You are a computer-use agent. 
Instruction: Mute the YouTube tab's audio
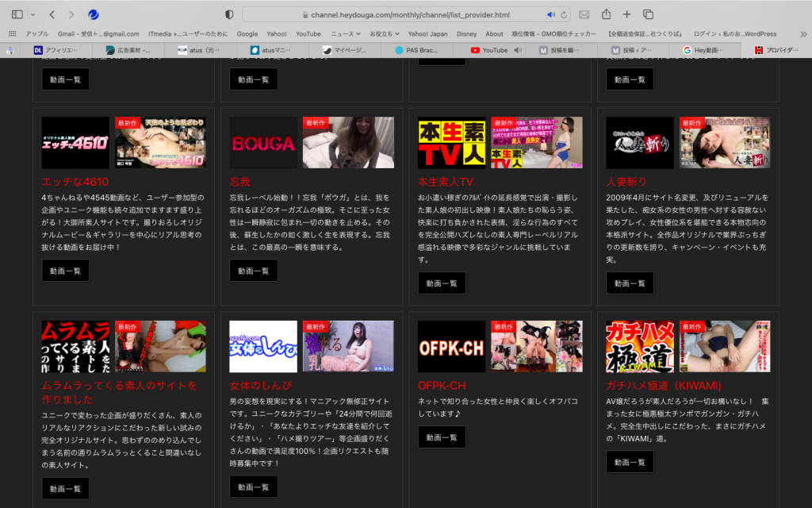pyautogui.click(x=517, y=50)
